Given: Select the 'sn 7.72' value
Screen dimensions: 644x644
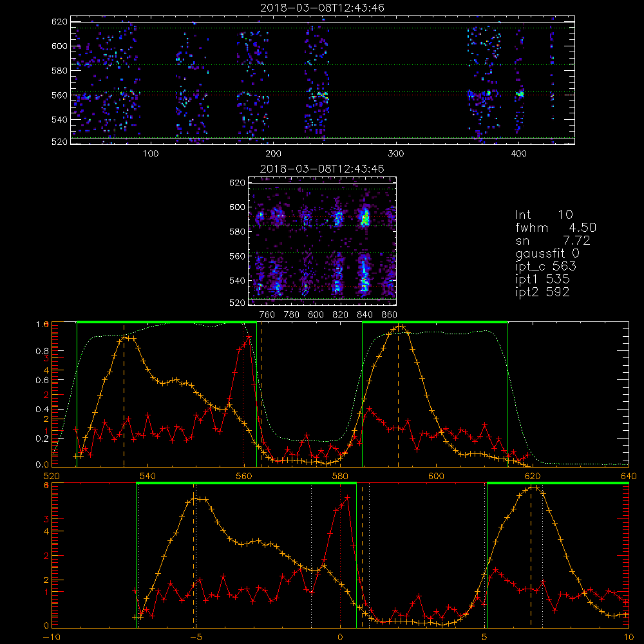Looking at the screenshot, I should (553, 240).
